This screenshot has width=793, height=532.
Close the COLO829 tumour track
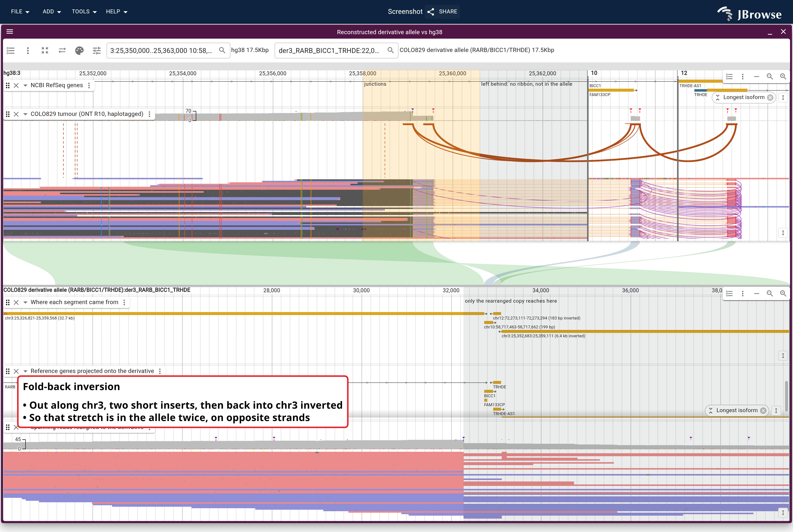coord(16,114)
